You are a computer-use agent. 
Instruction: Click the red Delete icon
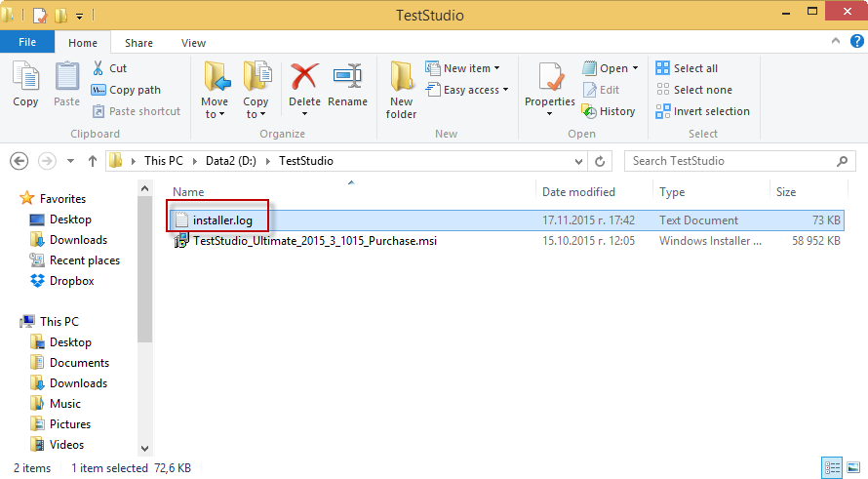click(x=304, y=77)
